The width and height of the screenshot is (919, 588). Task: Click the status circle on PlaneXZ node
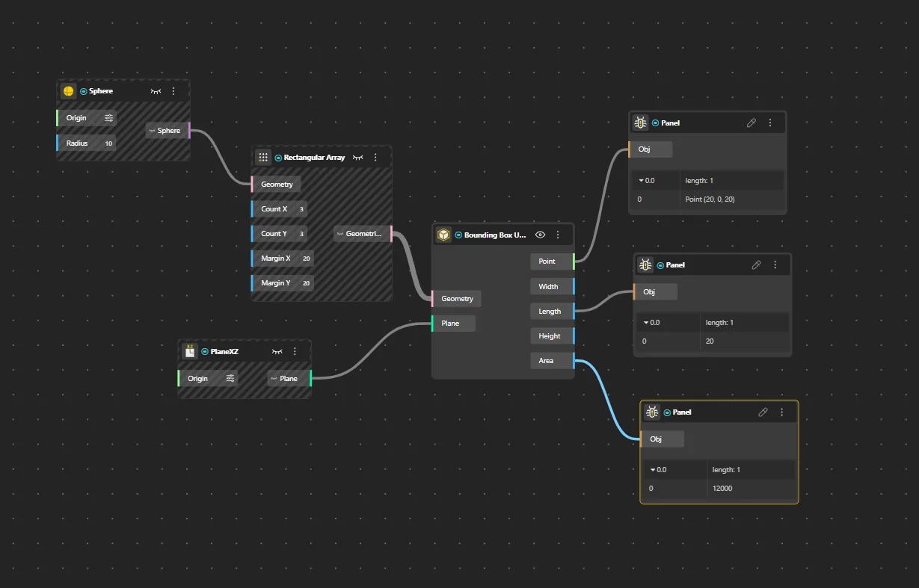(x=205, y=351)
